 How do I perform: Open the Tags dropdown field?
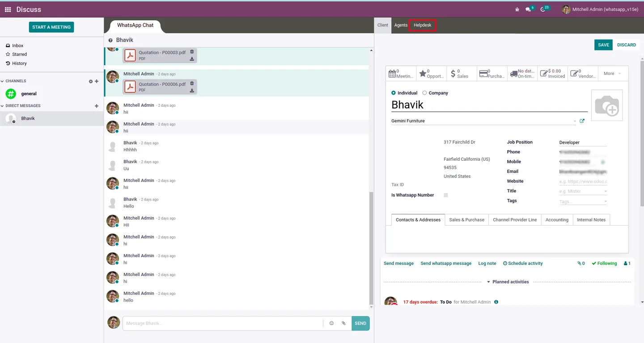pyautogui.click(x=583, y=201)
